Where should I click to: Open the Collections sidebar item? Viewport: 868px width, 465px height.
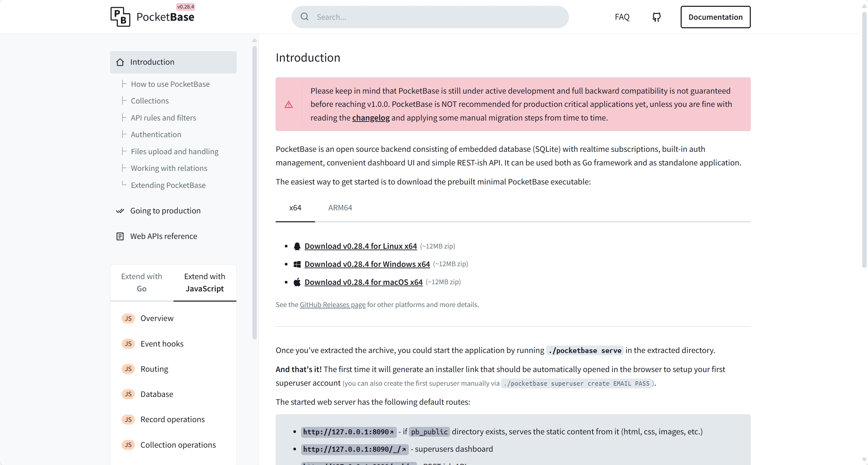150,101
